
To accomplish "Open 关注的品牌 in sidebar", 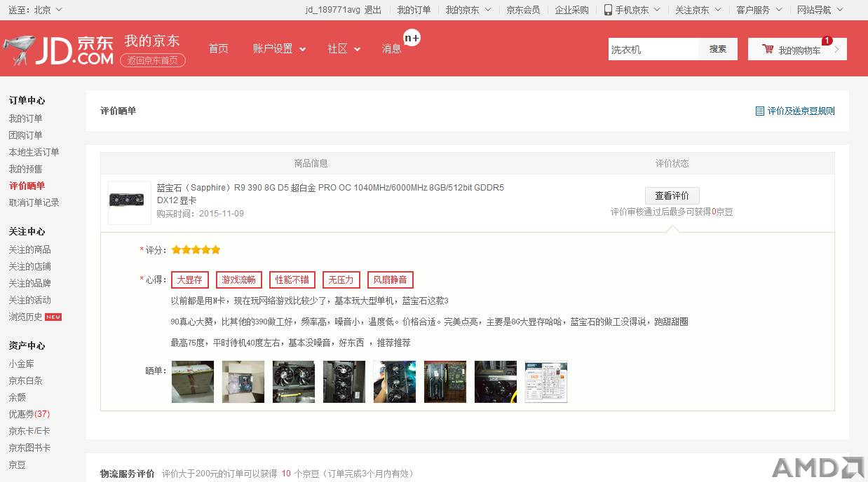I will point(29,283).
